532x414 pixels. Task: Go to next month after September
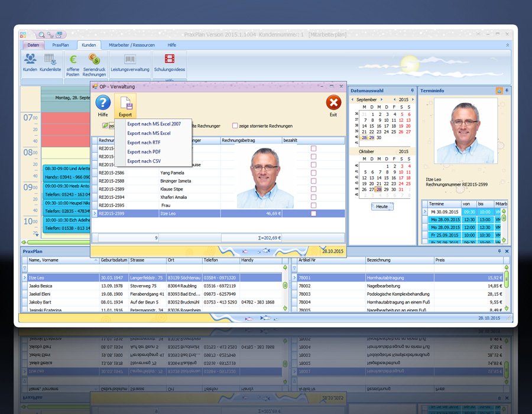pos(381,100)
